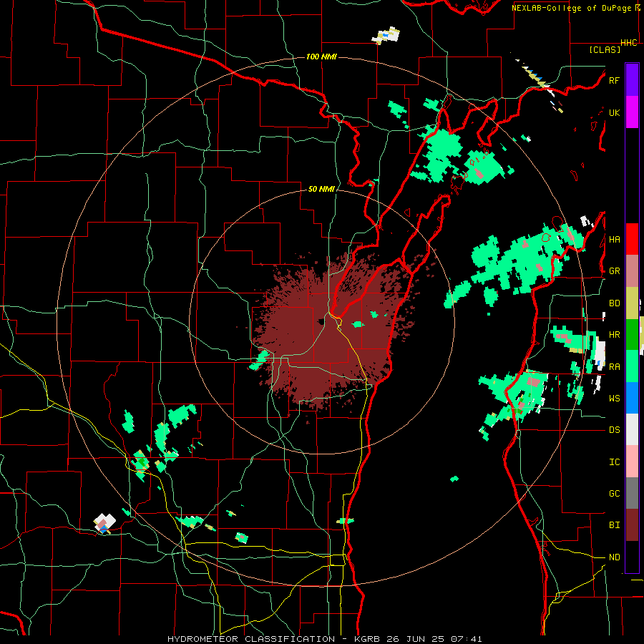Click the ND legend label
Screen dimensions: 644x644
(615, 557)
